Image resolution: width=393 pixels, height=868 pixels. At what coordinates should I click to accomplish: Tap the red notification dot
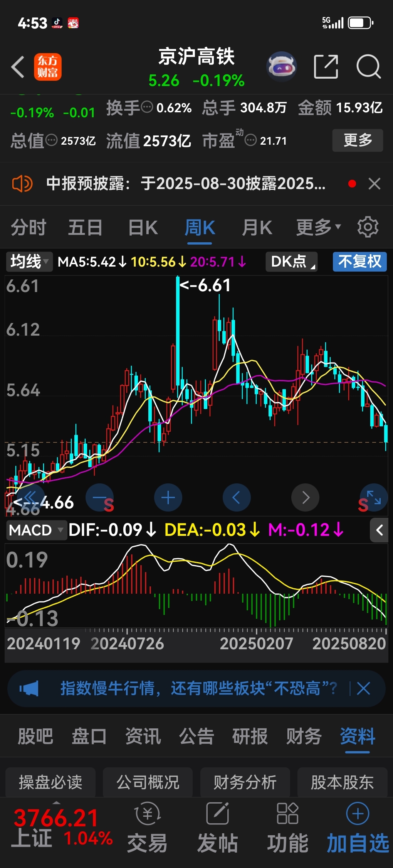tap(352, 184)
